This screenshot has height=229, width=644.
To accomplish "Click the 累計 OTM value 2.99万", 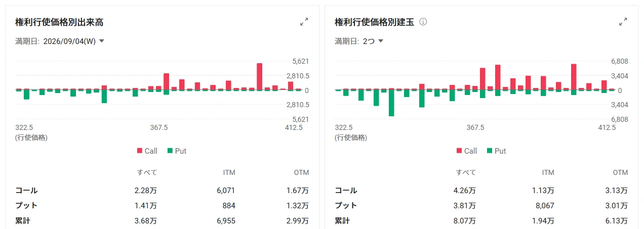I will (x=298, y=220).
